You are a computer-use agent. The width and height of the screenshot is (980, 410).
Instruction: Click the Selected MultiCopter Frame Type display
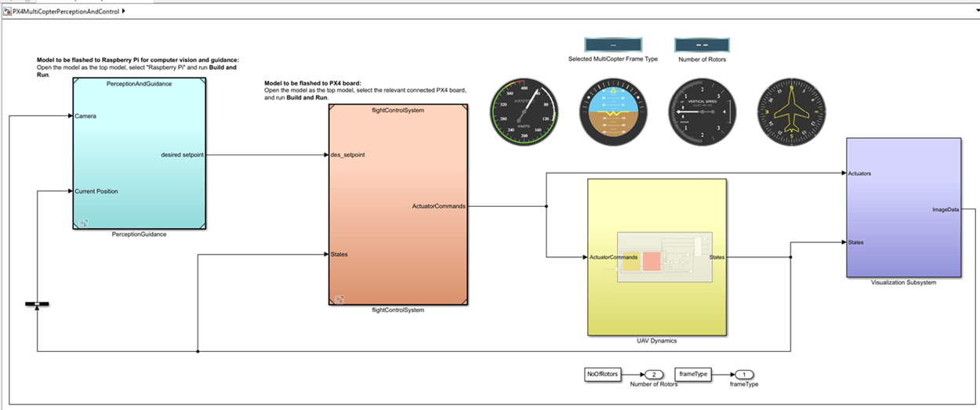point(613,45)
